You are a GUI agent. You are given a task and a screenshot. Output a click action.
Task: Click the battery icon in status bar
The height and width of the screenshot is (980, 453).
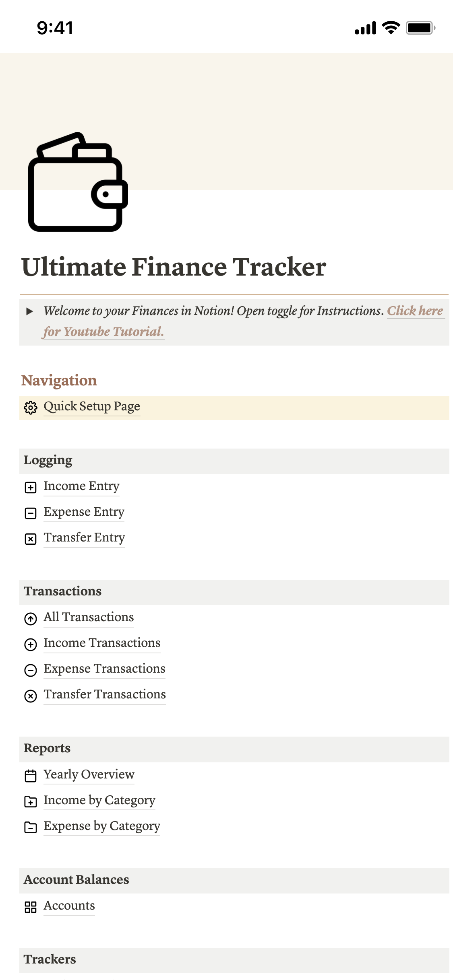click(x=420, y=28)
